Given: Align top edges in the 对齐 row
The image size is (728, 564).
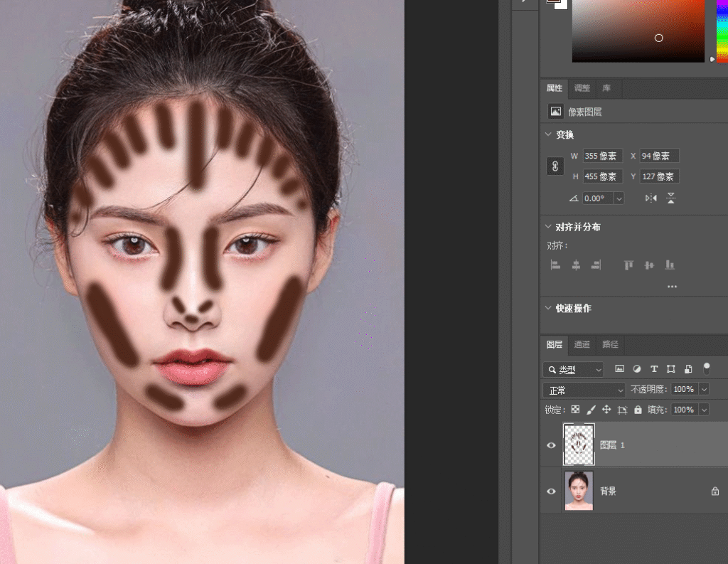Looking at the screenshot, I should tap(628, 265).
